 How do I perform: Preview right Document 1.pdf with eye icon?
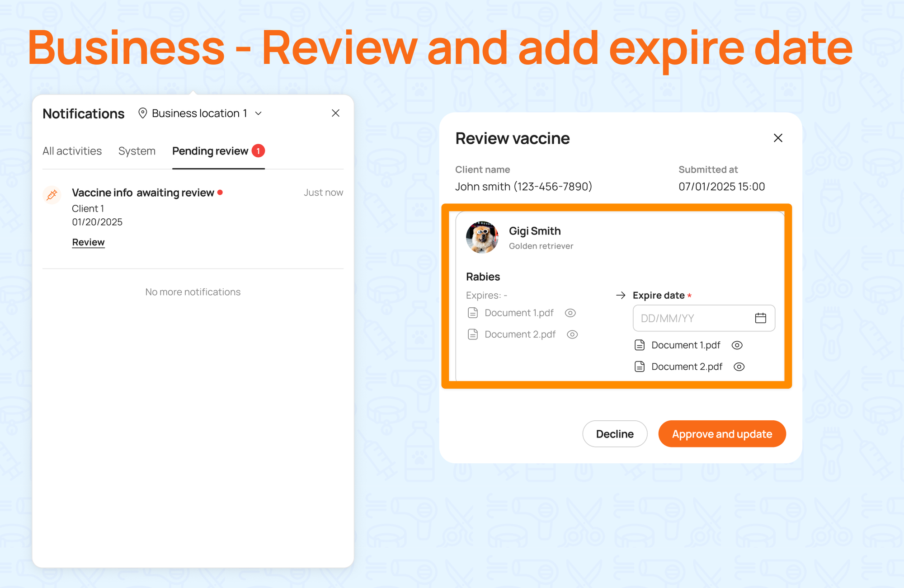[737, 345]
